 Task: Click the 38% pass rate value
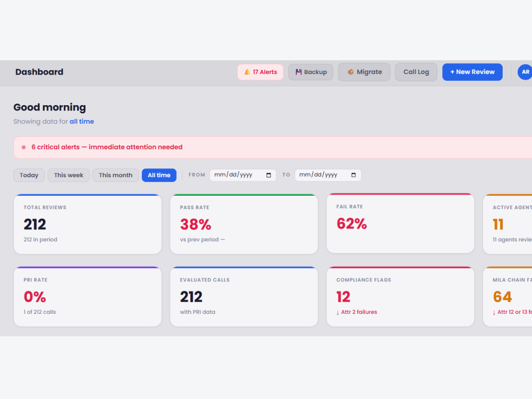[x=195, y=225]
